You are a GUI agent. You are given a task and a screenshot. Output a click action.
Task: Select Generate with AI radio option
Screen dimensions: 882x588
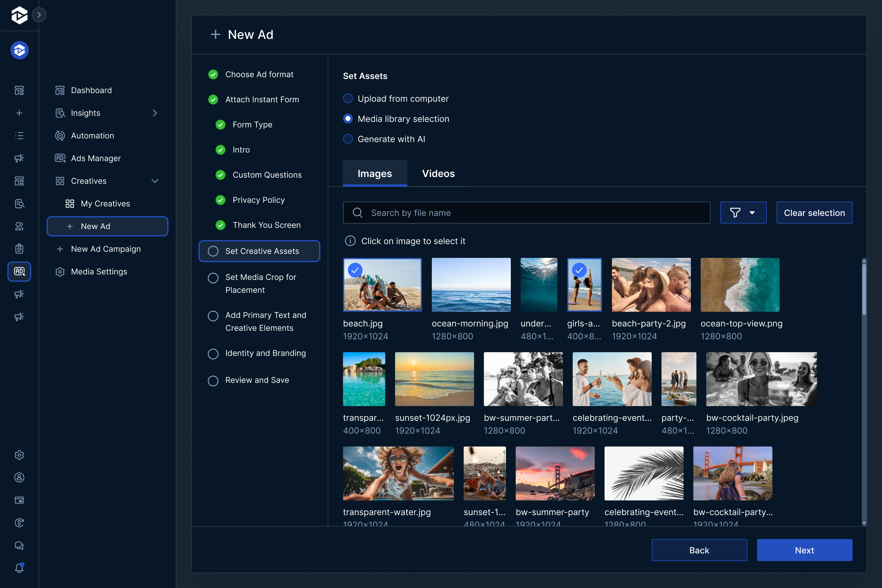click(348, 139)
